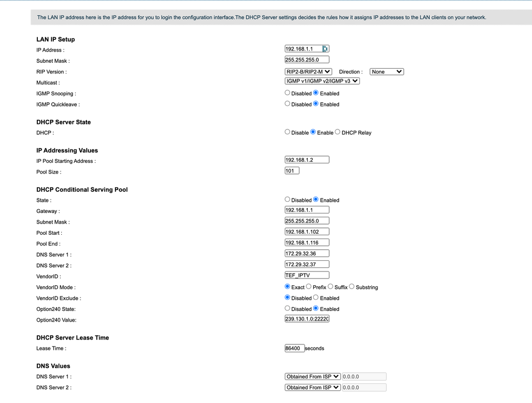The width and height of the screenshot is (532, 403).
Task: Choose Prefix VendorID mode
Action: (x=309, y=287)
